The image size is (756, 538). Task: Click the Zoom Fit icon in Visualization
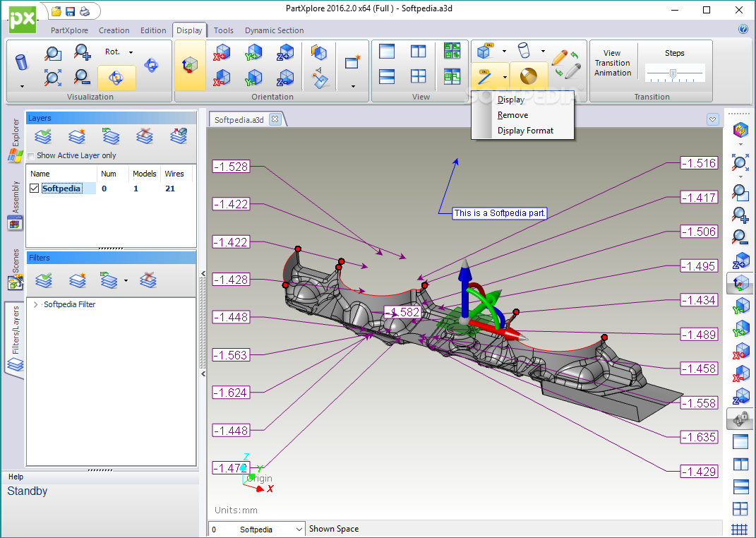[52, 77]
